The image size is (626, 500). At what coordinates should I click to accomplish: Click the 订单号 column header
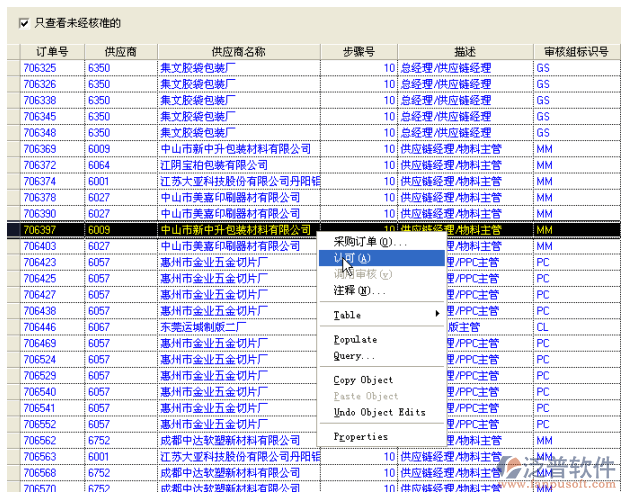[52, 51]
